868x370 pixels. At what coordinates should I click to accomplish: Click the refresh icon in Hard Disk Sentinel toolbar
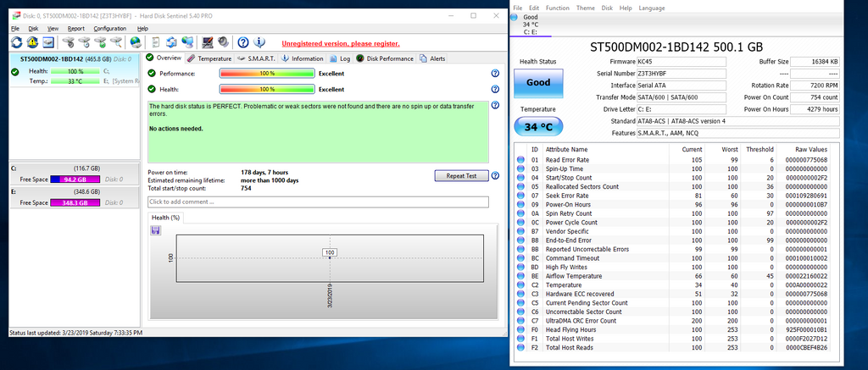click(x=18, y=42)
